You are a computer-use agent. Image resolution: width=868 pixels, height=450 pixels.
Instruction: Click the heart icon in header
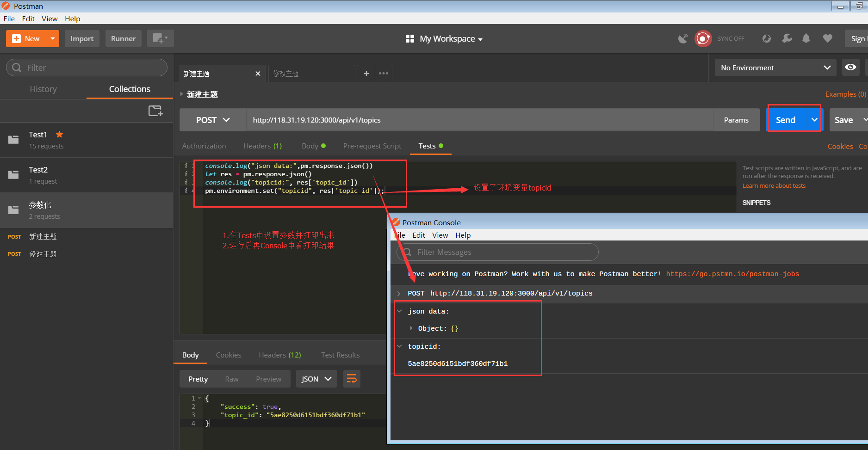pos(828,38)
